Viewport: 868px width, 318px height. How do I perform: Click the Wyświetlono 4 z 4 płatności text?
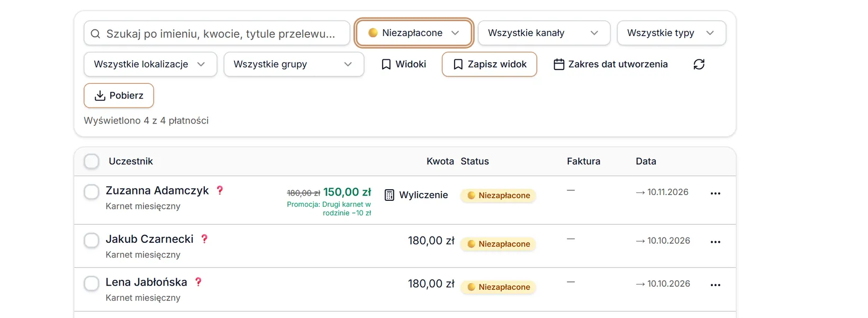pos(146,120)
